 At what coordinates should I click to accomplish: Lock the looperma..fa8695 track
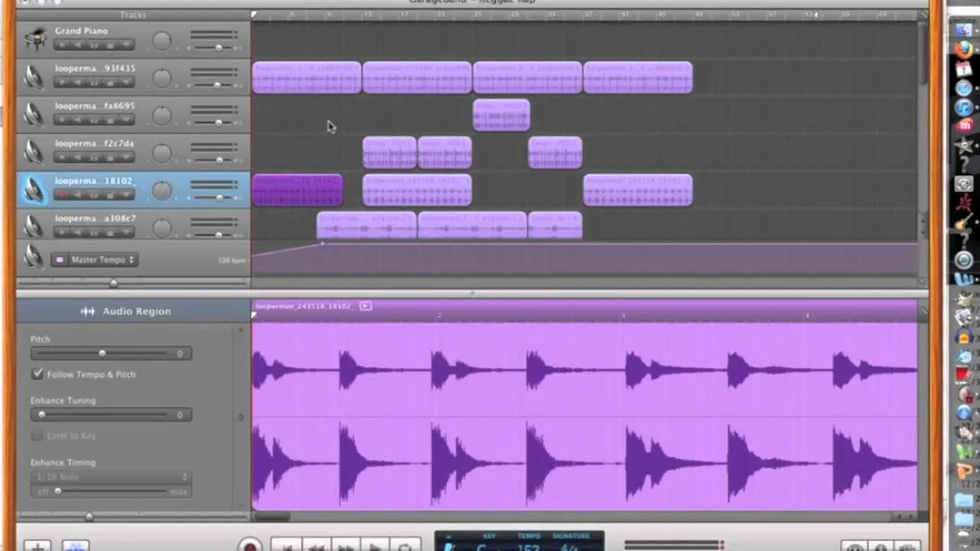pyautogui.click(x=110, y=120)
